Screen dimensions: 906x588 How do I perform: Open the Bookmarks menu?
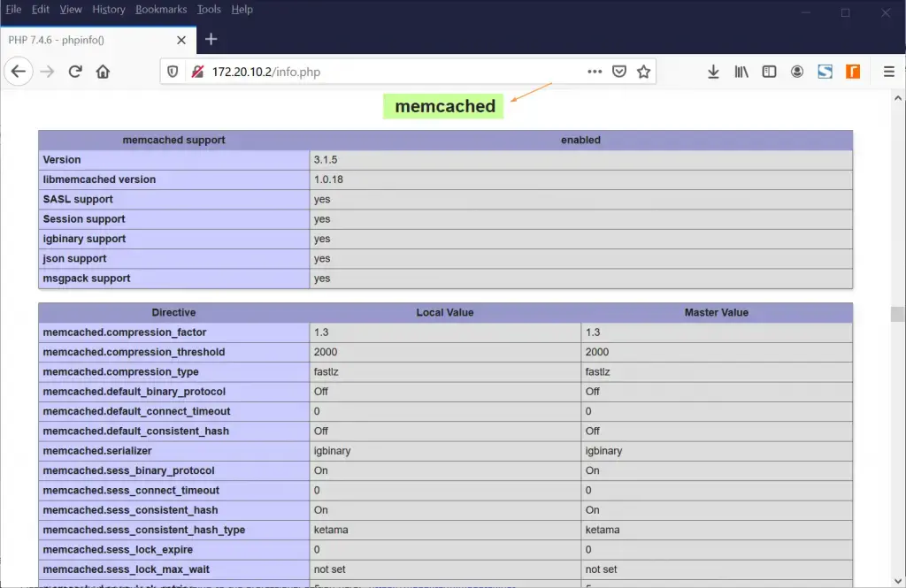[x=161, y=9]
